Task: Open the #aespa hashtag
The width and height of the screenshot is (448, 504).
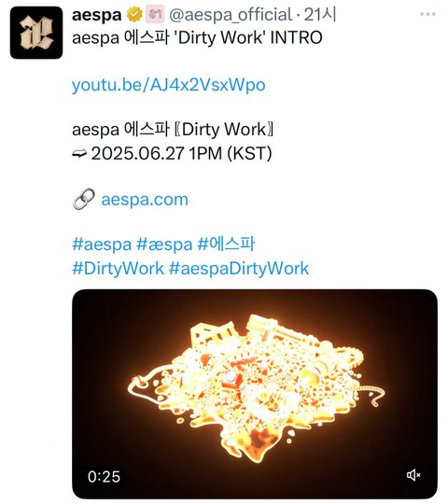Action: pos(102,244)
